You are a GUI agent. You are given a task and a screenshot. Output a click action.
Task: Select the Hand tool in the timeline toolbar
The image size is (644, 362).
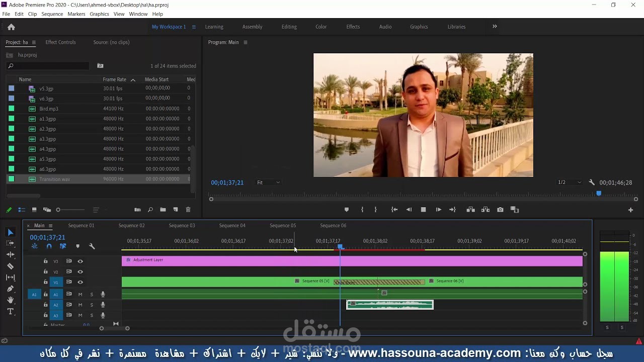click(x=11, y=300)
